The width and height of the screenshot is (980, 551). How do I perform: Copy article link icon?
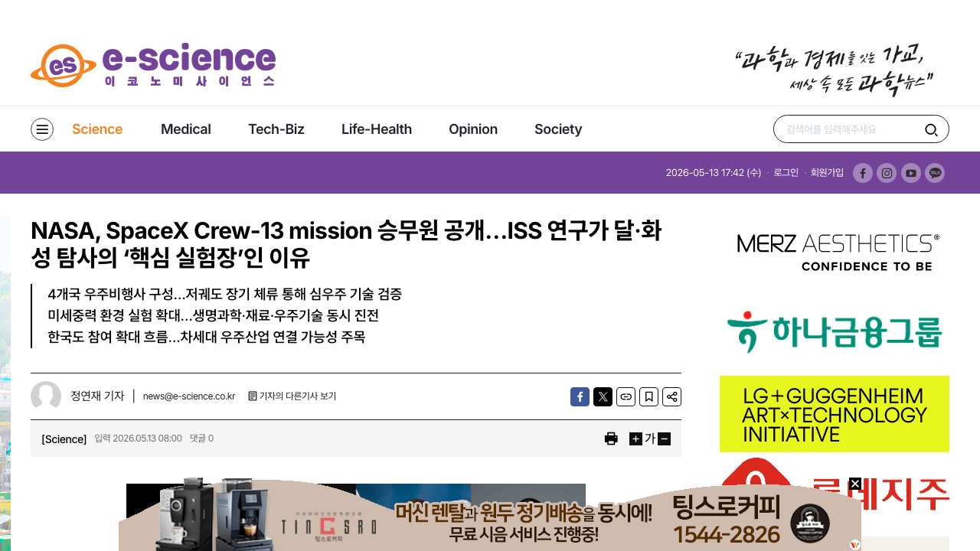[x=626, y=396]
